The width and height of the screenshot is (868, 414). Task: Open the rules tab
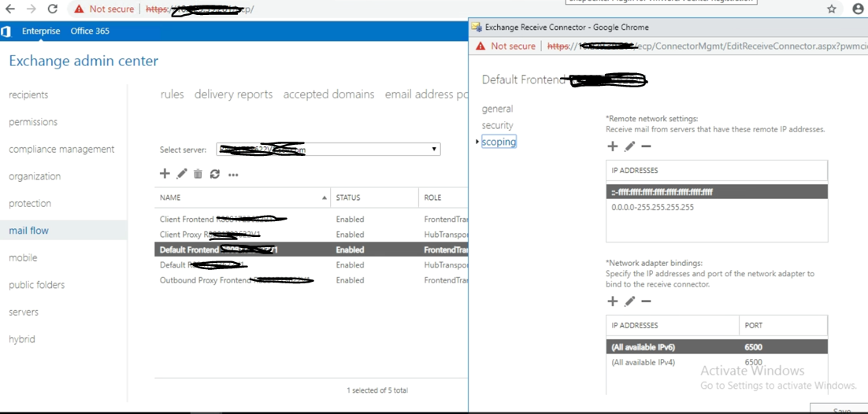pyautogui.click(x=172, y=94)
